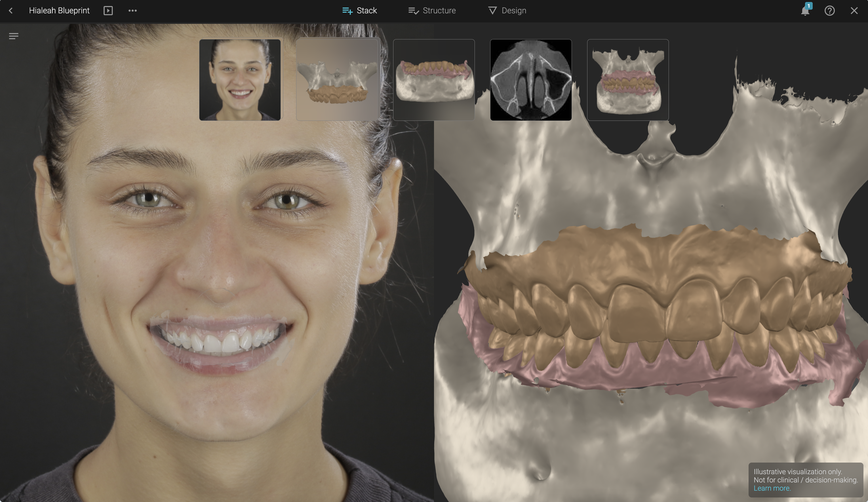868x502 pixels.
Task: Follow the Learn more link
Action: pos(772,488)
